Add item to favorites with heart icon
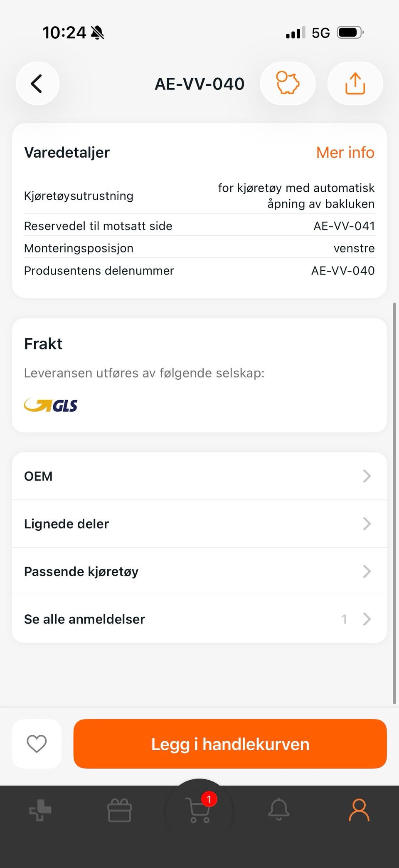 [37, 744]
